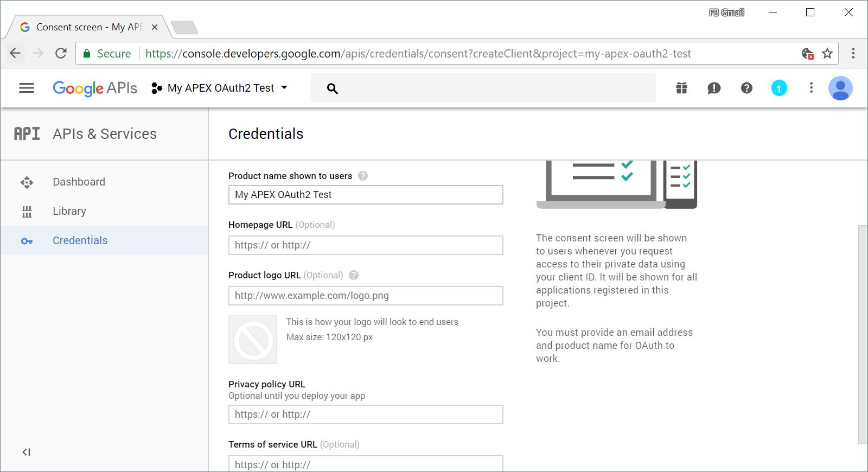
Task: Show help for Product name shown to users
Action: pyautogui.click(x=363, y=176)
